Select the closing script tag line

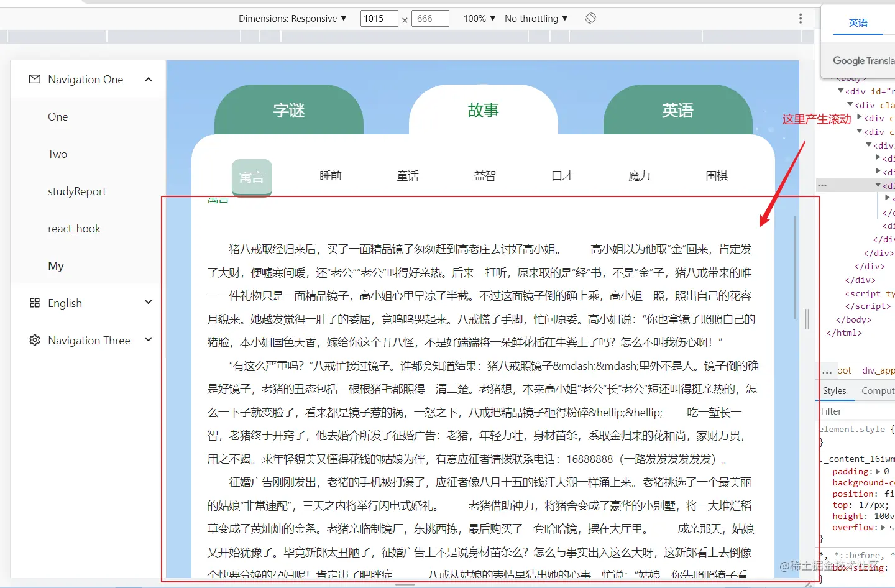(868, 306)
